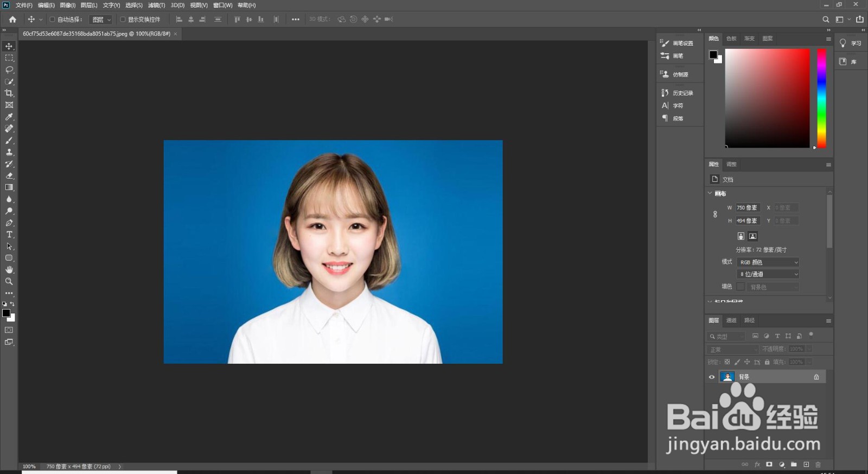
Task: Open the 滤镜(T) menu
Action: pos(156,5)
